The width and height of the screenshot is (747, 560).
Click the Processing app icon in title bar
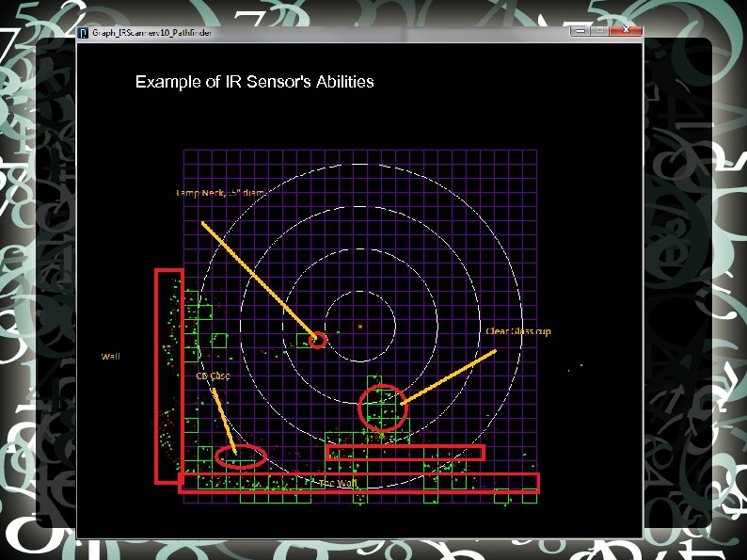point(84,33)
